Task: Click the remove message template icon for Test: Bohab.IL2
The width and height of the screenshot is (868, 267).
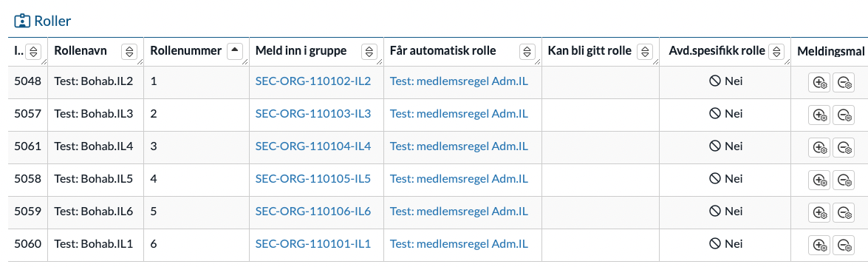Action: click(x=844, y=83)
